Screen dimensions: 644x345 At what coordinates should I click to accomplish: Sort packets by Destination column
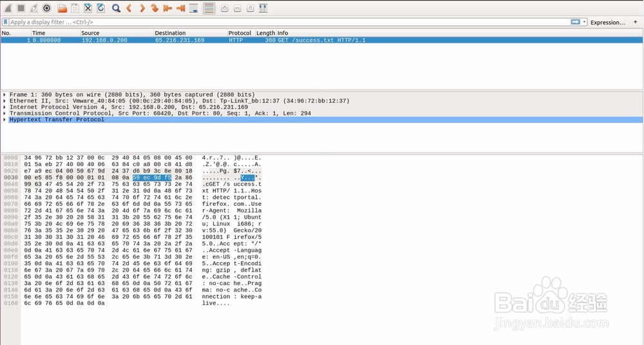click(191, 33)
